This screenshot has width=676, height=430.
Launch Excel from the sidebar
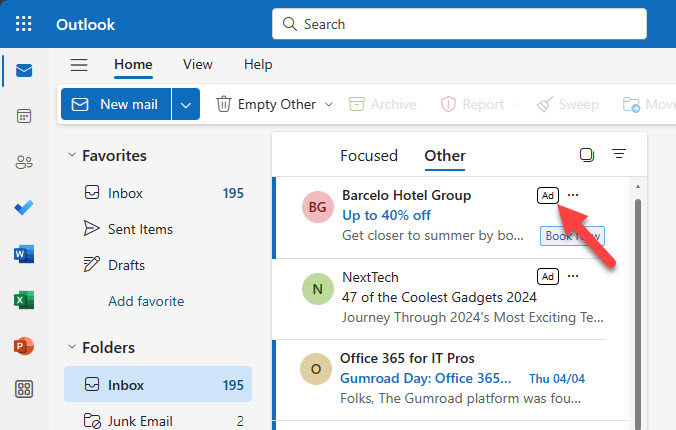tap(24, 300)
